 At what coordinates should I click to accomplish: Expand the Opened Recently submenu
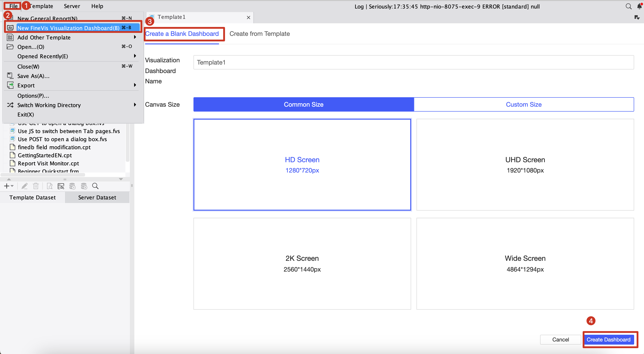pos(135,56)
